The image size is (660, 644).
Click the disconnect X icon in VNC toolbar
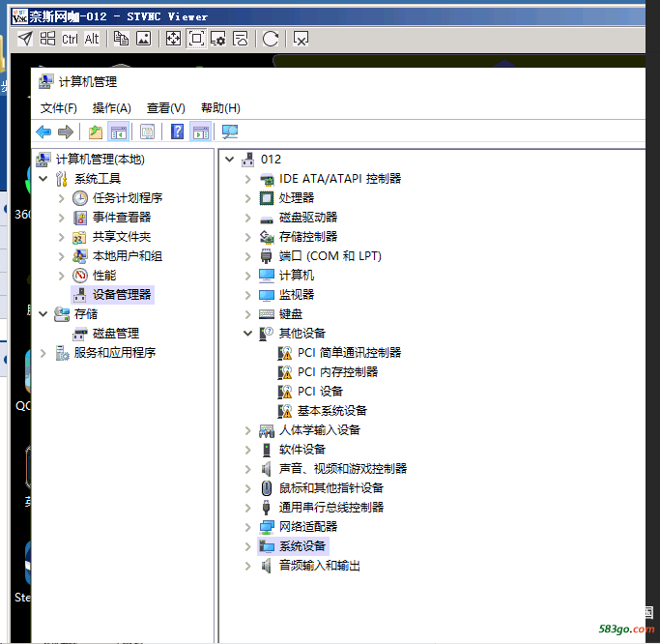pyautogui.click(x=301, y=39)
